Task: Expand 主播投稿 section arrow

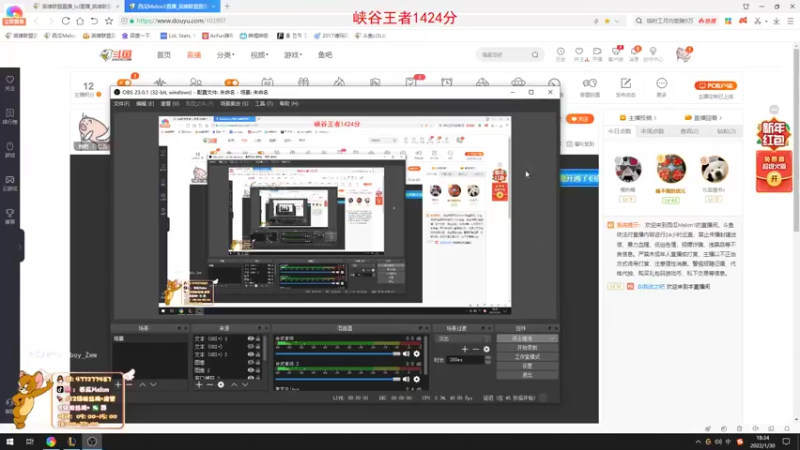Action: pyautogui.click(x=655, y=118)
